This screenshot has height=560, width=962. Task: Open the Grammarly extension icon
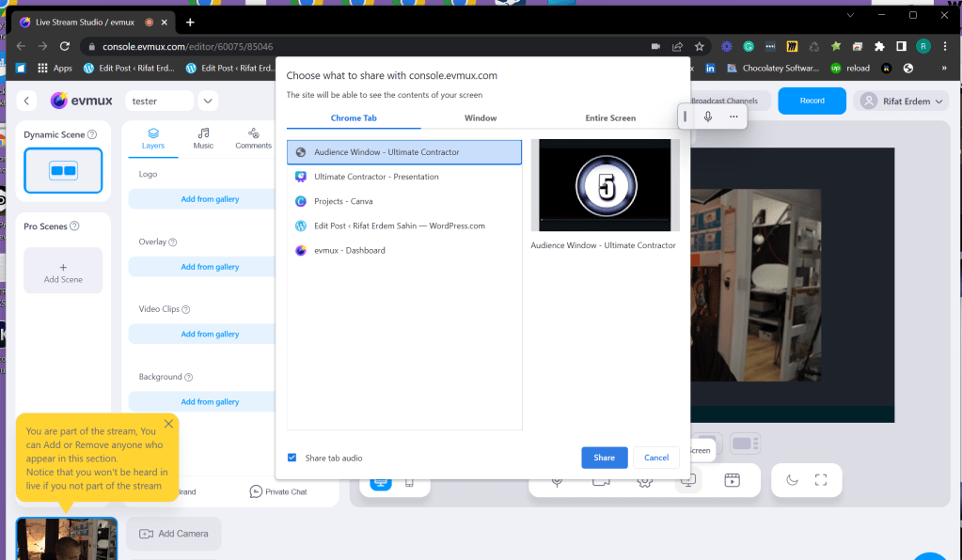[x=748, y=47]
